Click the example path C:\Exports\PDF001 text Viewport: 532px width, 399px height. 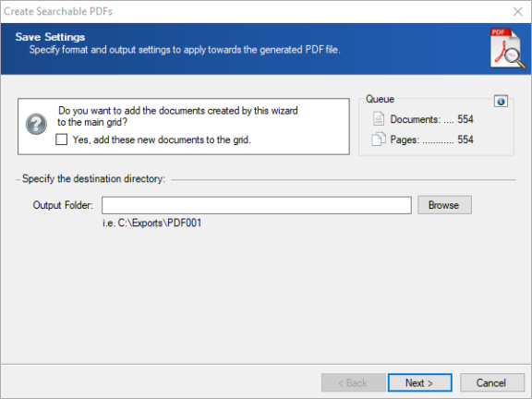[x=160, y=223]
